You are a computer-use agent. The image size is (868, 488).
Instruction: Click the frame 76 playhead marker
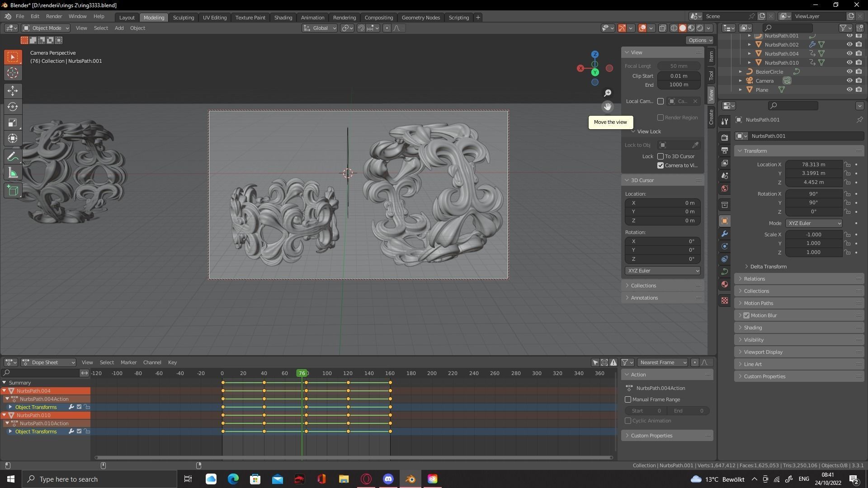(302, 373)
